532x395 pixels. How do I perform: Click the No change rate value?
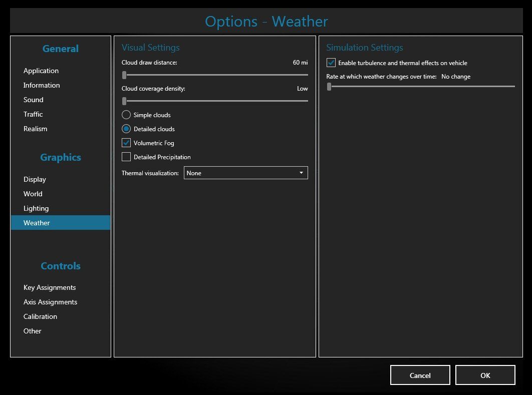point(456,77)
